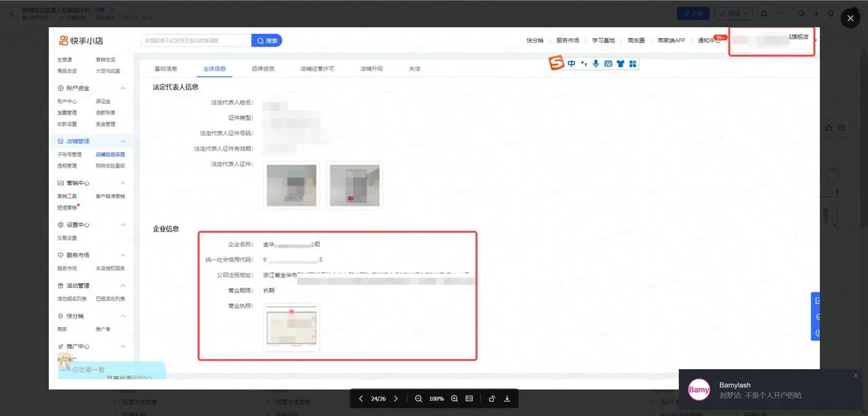Open the 服务市场 top menu item

[568, 40]
